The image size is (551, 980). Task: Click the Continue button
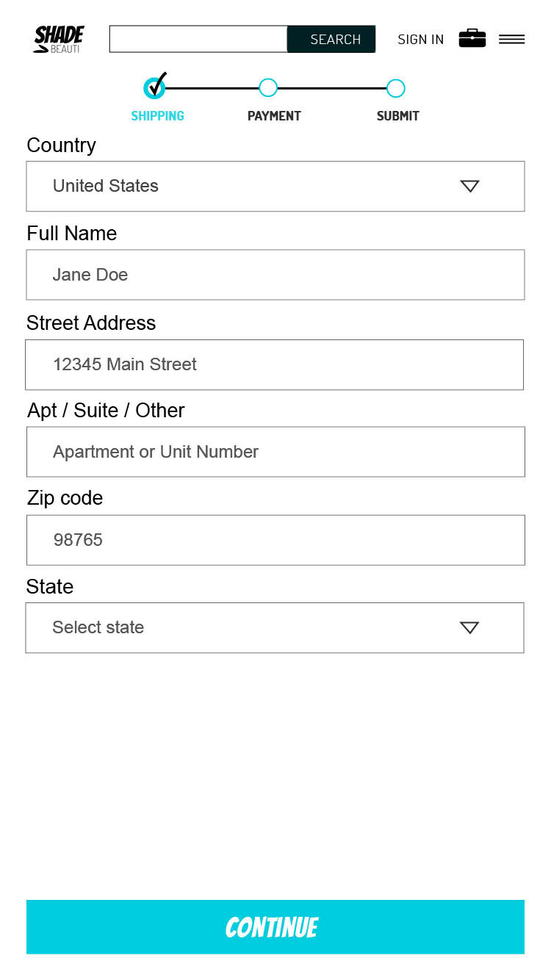pos(275,927)
